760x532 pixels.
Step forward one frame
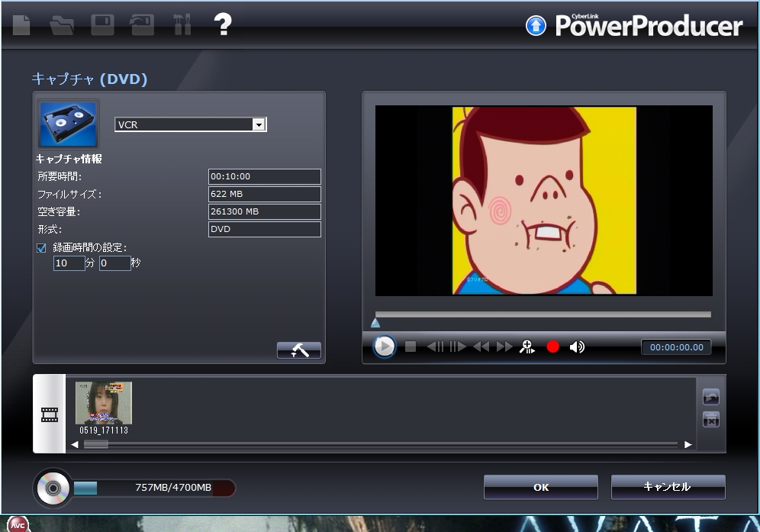pos(458,347)
